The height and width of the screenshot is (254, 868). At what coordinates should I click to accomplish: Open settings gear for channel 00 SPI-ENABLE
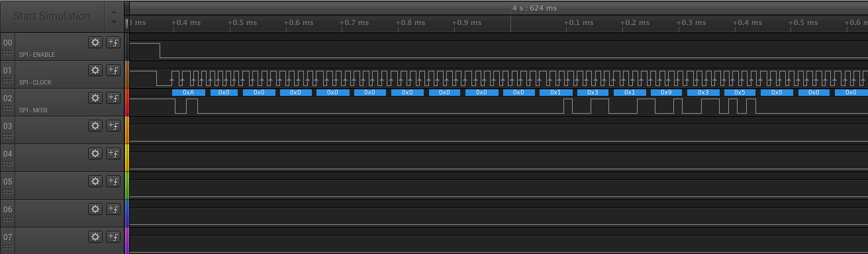point(95,42)
